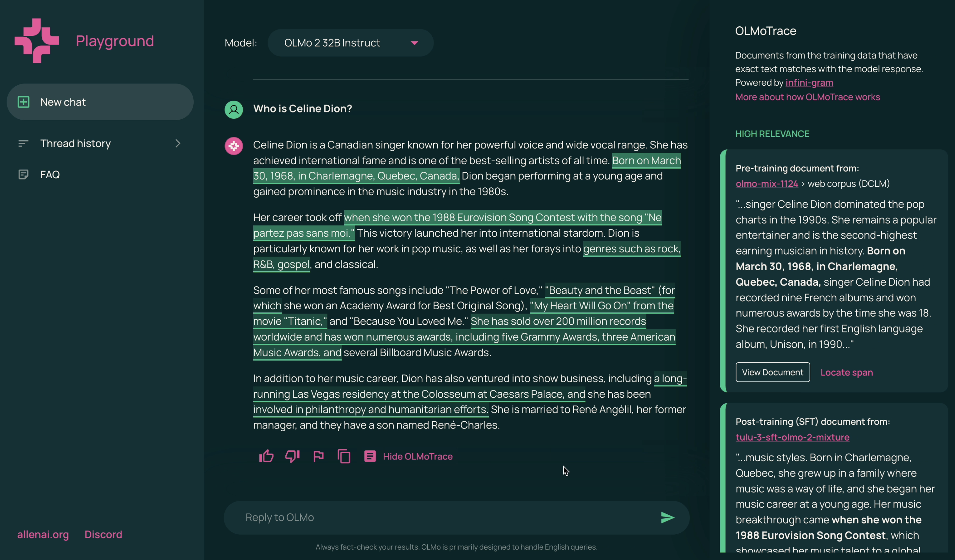Click highlighted span about Las Vegas residency
Image resolution: width=955 pixels, height=560 pixels.
tap(419, 394)
